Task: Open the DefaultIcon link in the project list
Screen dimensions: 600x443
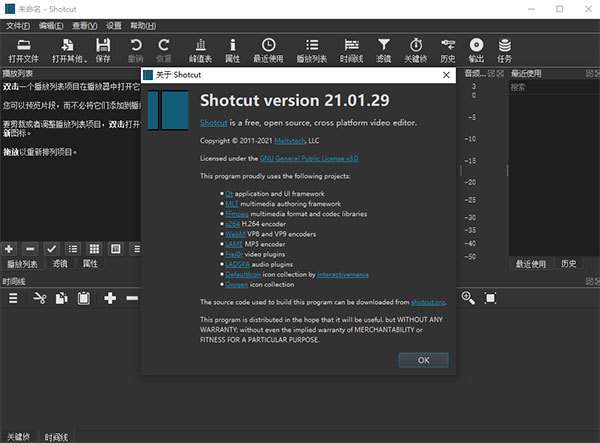Action: [x=243, y=274]
